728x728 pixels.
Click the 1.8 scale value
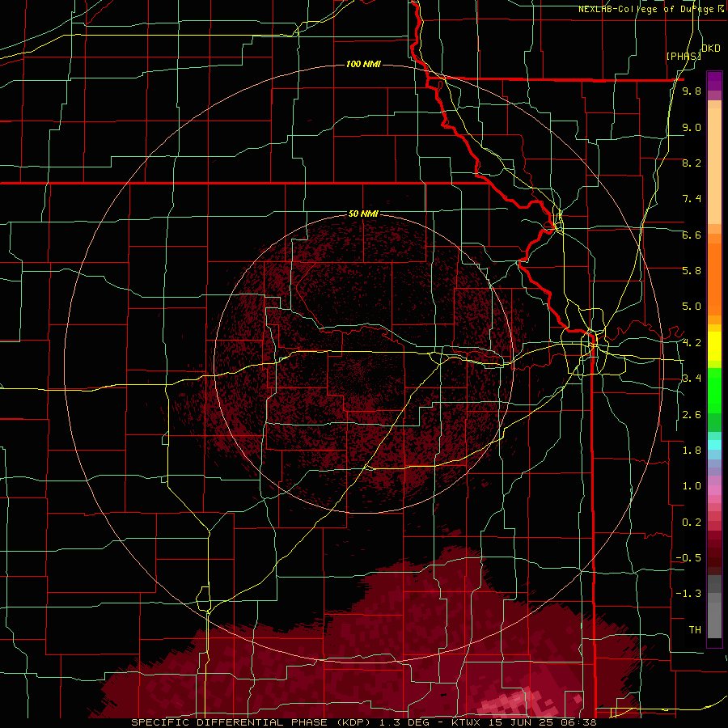point(692,451)
